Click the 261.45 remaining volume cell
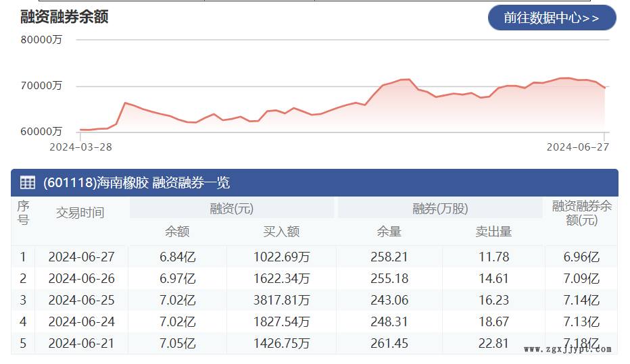 click(389, 344)
